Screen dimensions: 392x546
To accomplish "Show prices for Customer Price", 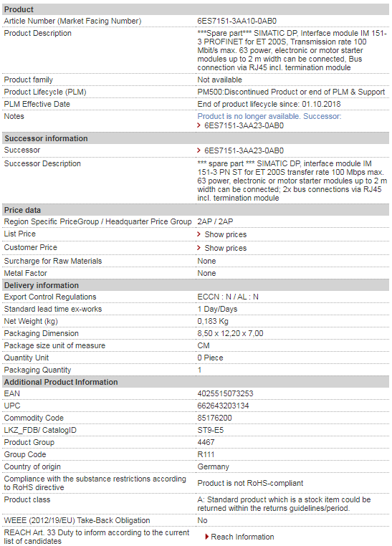I will point(226,248).
